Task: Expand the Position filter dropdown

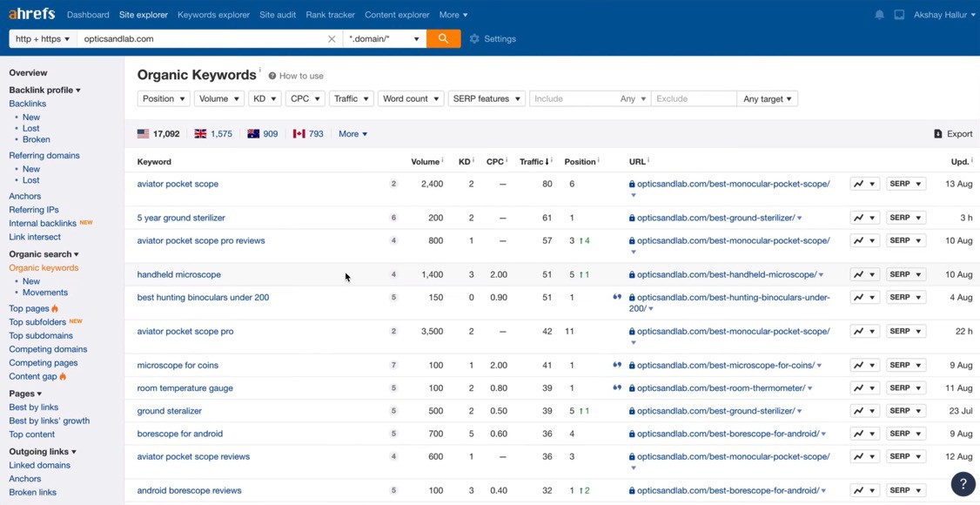Action: pyautogui.click(x=164, y=98)
